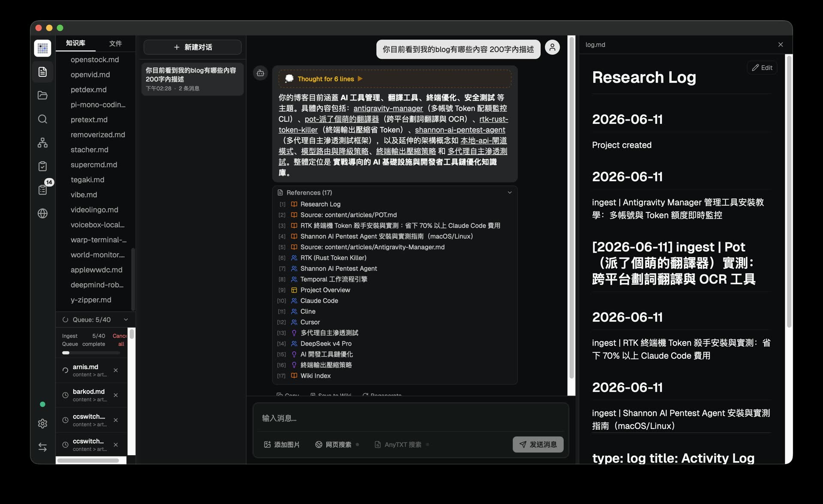Screen dimensions: 823x504
Task: Click 添加图片 add image button
Action: 282,444
